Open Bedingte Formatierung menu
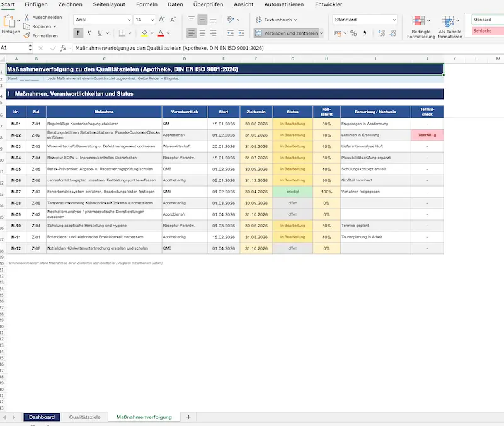This screenshot has height=426, width=504. [421, 27]
